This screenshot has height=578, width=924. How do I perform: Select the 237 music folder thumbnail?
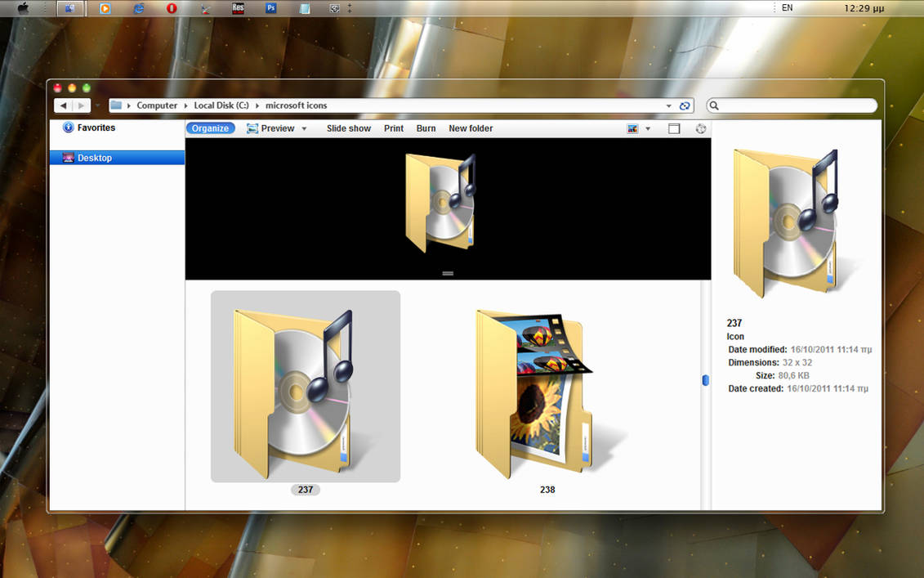click(306, 387)
